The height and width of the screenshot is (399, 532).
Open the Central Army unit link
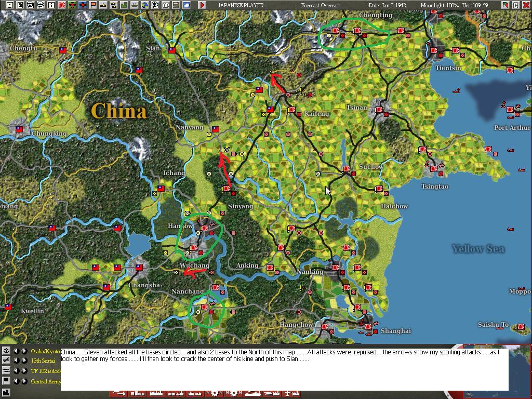pyautogui.click(x=46, y=381)
